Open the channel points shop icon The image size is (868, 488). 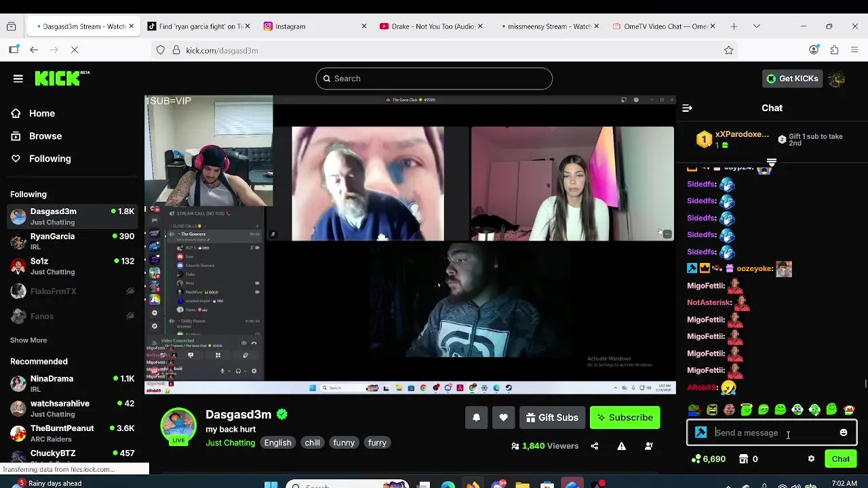(x=744, y=459)
